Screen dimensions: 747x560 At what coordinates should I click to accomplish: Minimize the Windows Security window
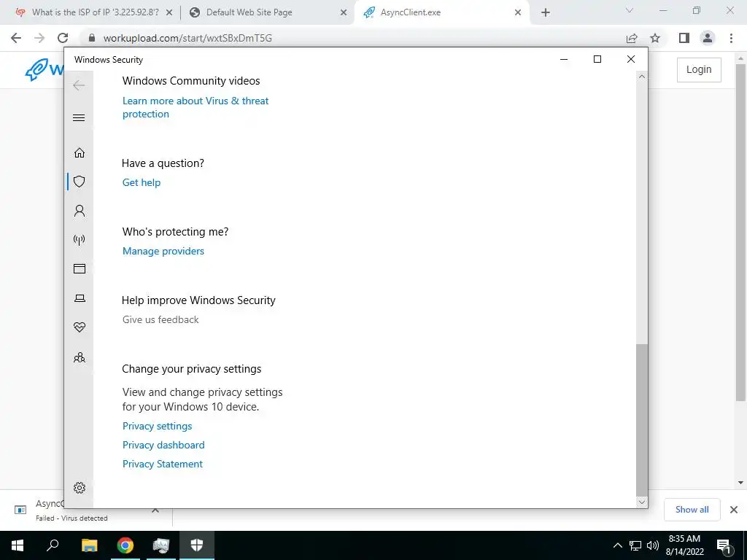pyautogui.click(x=564, y=59)
